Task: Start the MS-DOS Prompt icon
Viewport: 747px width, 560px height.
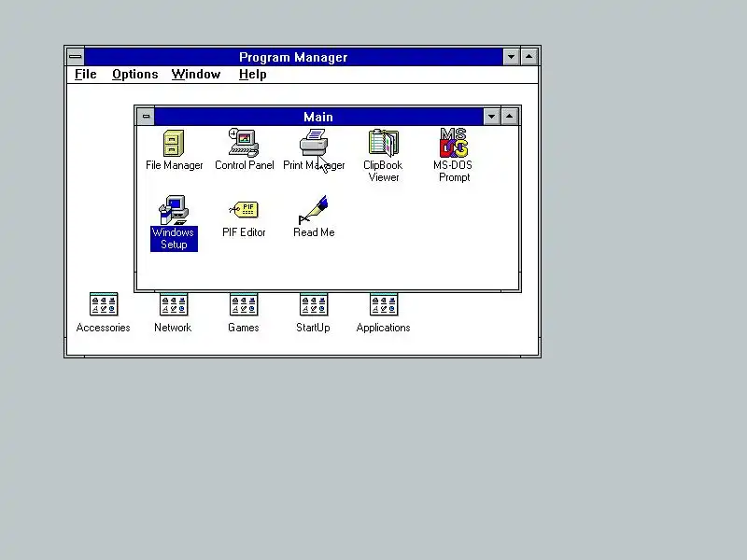Action: coord(454,143)
